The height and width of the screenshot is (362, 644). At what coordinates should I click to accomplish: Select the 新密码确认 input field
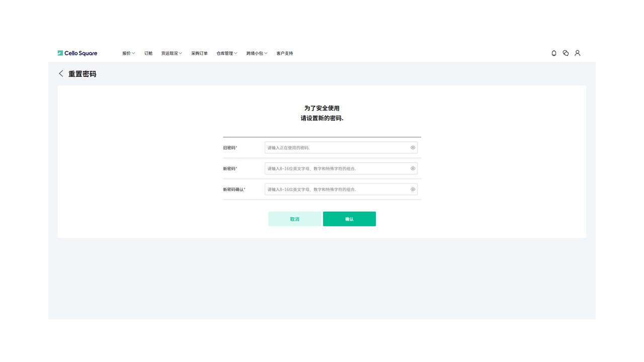[336, 190]
